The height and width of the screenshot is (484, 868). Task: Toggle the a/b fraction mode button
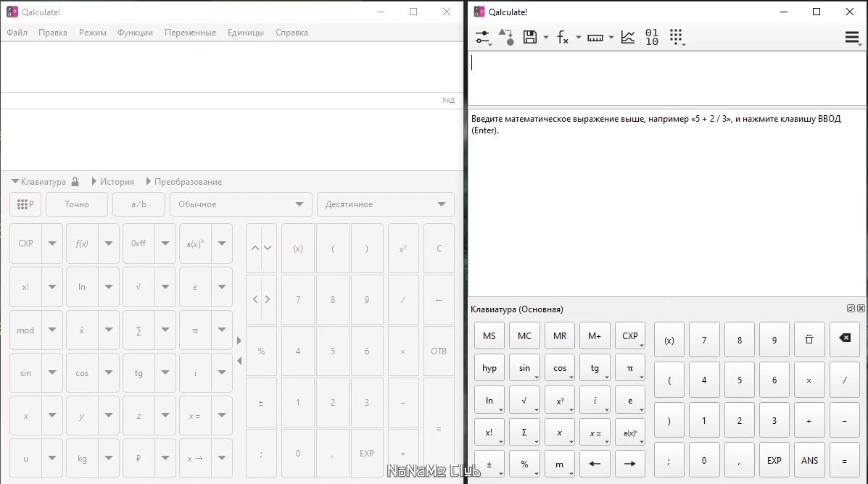coord(139,204)
